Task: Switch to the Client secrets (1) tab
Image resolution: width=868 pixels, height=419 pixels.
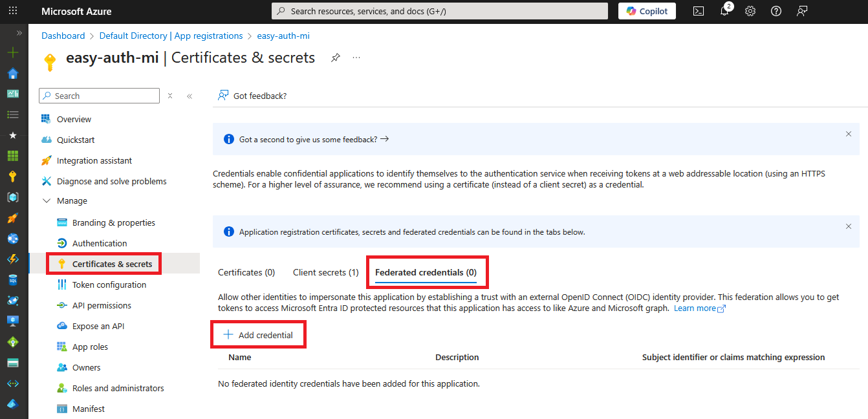Action: point(325,272)
